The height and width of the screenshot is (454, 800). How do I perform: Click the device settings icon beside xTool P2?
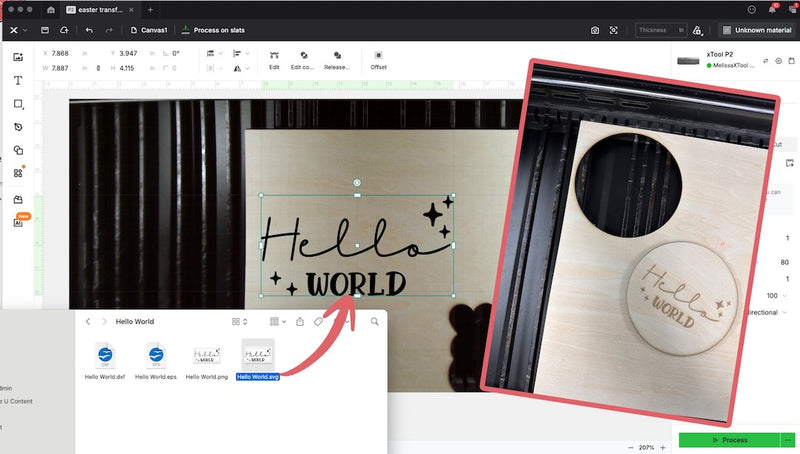point(779,61)
